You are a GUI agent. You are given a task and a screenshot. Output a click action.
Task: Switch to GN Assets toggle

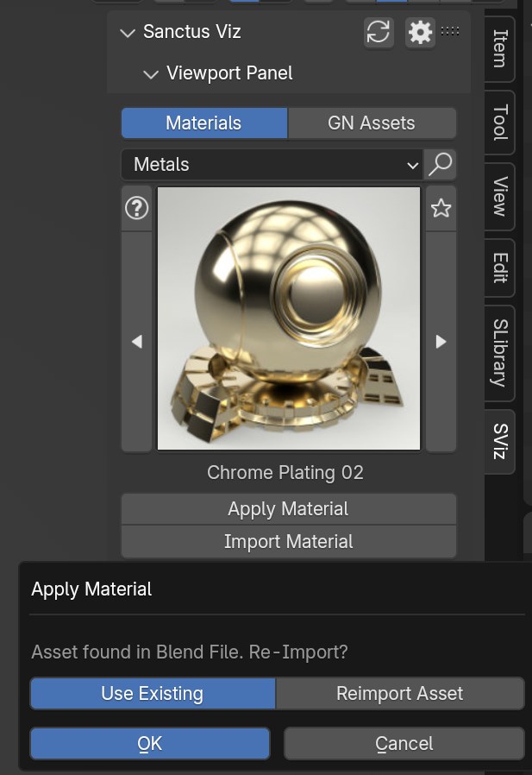tap(372, 123)
